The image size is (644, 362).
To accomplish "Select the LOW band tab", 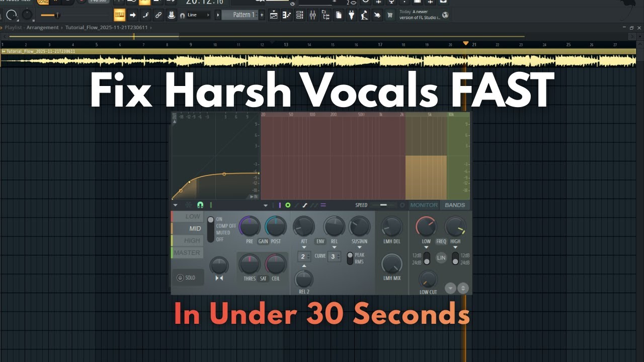I will click(188, 217).
